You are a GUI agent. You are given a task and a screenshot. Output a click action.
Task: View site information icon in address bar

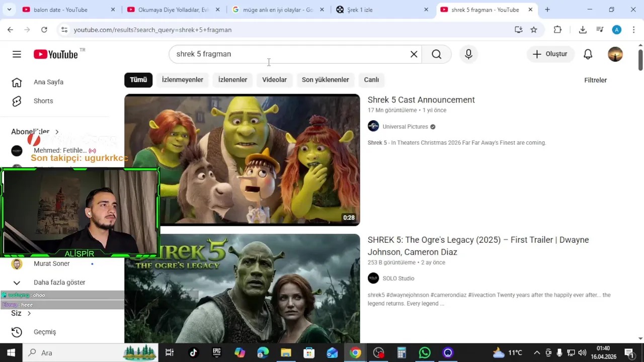click(x=64, y=30)
